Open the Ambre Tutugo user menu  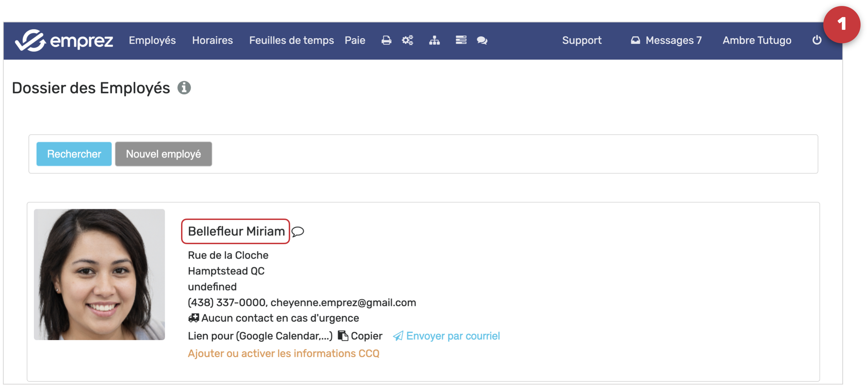[756, 40]
